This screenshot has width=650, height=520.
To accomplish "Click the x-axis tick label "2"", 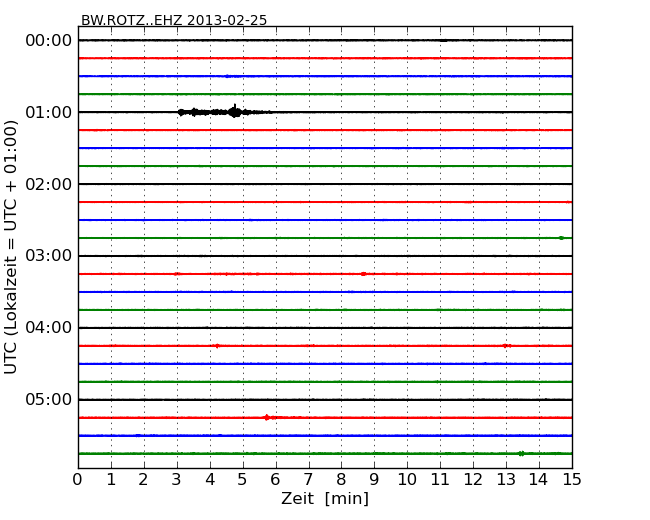I will point(143,480).
